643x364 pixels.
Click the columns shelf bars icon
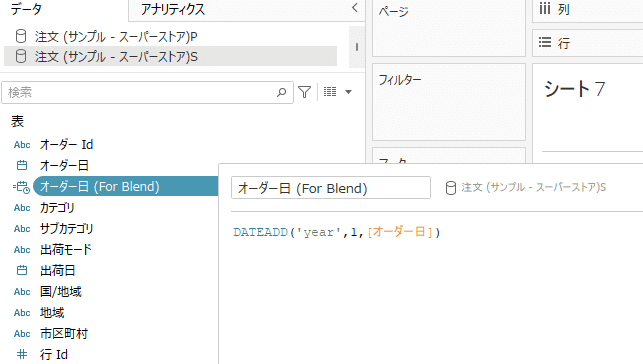[x=545, y=9]
